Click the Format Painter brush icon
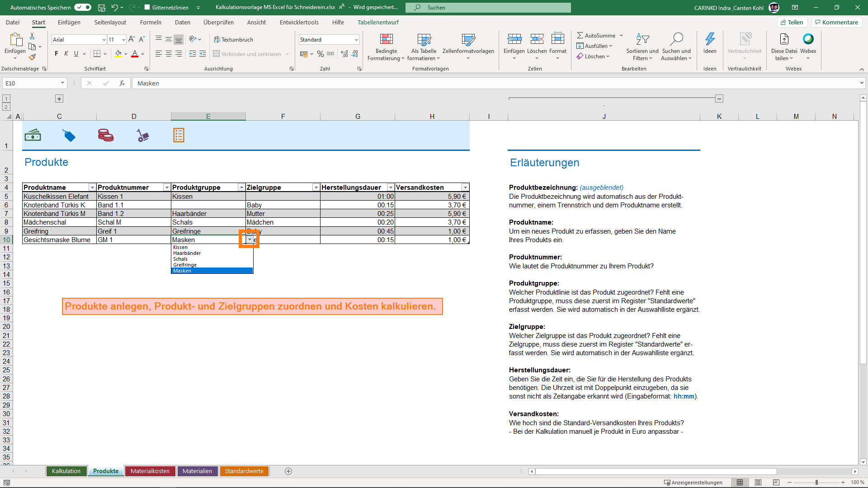 [32, 57]
